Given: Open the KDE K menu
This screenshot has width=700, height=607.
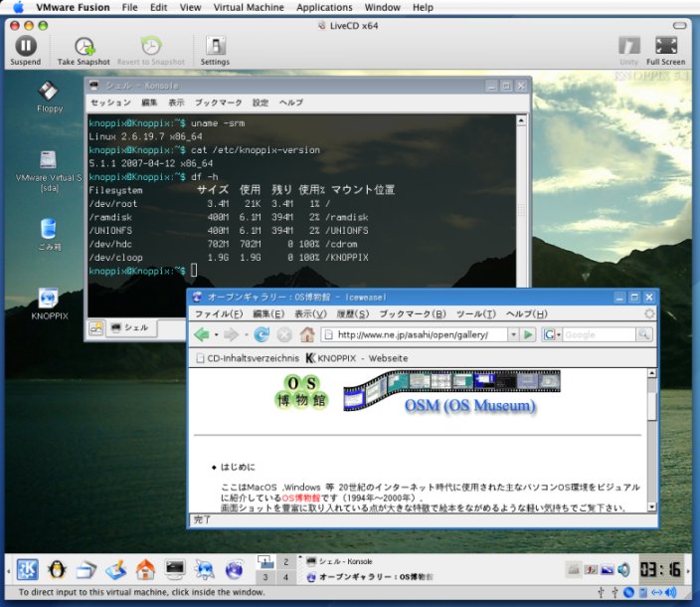Looking at the screenshot, I should click(27, 569).
